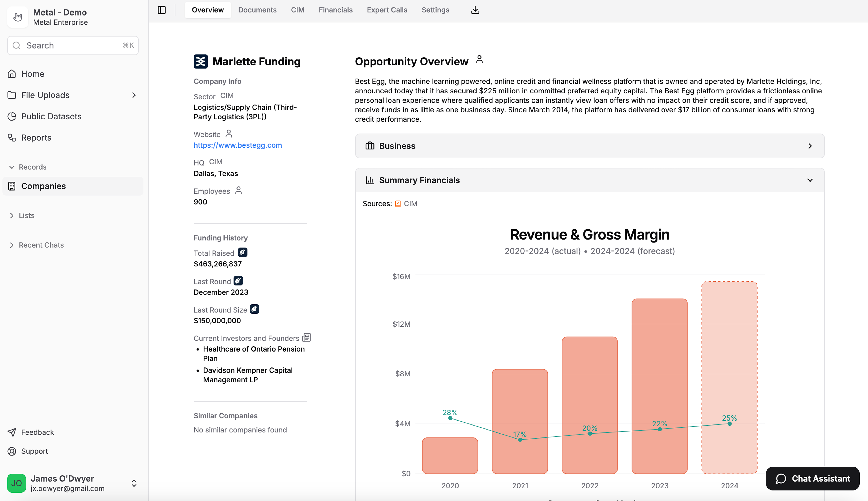
Task: Toggle the sidebar panel icon
Action: tap(162, 10)
